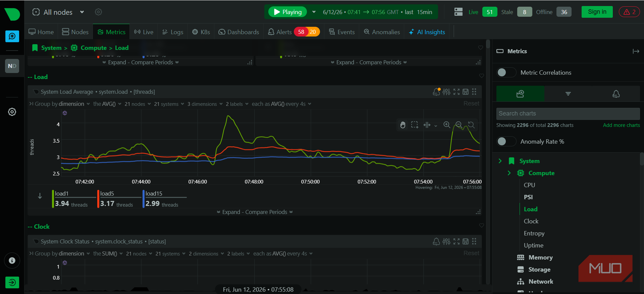Open Entropy in the Compute tree
The width and height of the screenshot is (644, 294).
pos(534,233)
